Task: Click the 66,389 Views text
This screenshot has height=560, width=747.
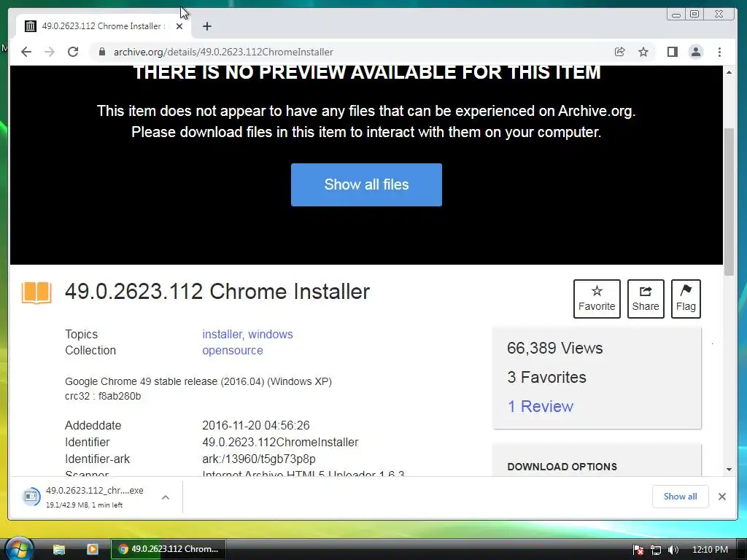Action: click(554, 348)
